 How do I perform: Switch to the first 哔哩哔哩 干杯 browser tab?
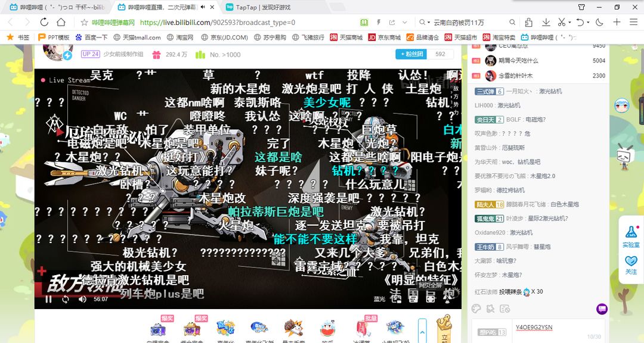coord(57,7)
